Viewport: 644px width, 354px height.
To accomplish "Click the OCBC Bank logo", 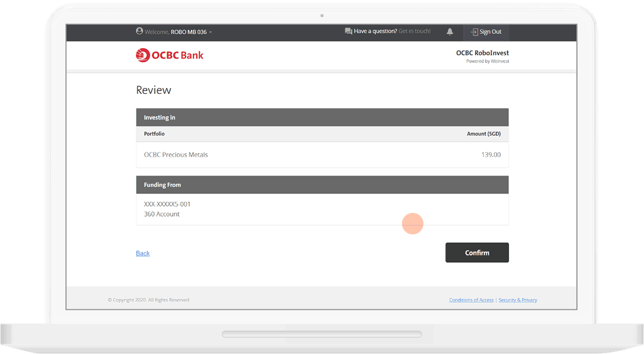I will coord(170,55).
